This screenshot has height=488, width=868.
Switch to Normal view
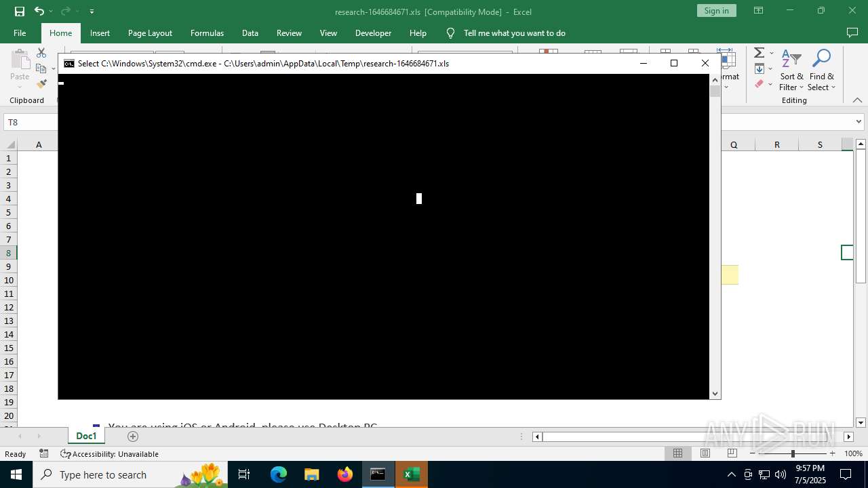click(x=677, y=453)
